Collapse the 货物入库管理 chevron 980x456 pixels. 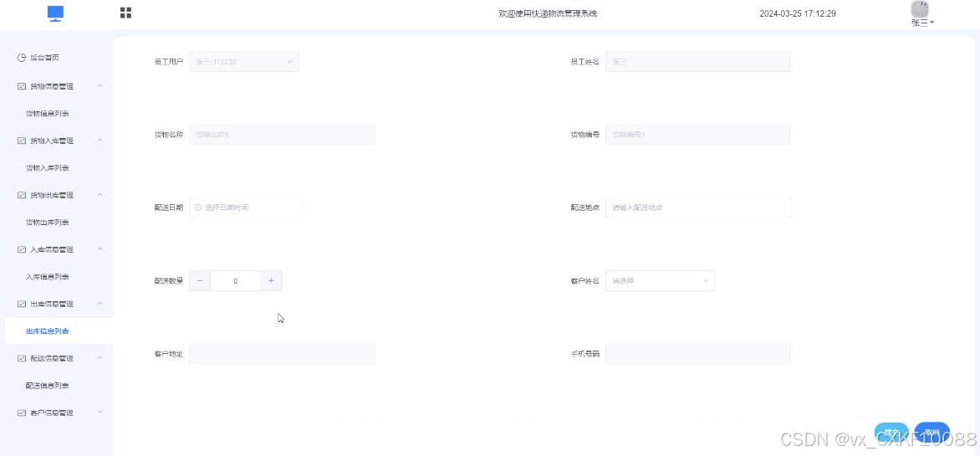pos(100,140)
